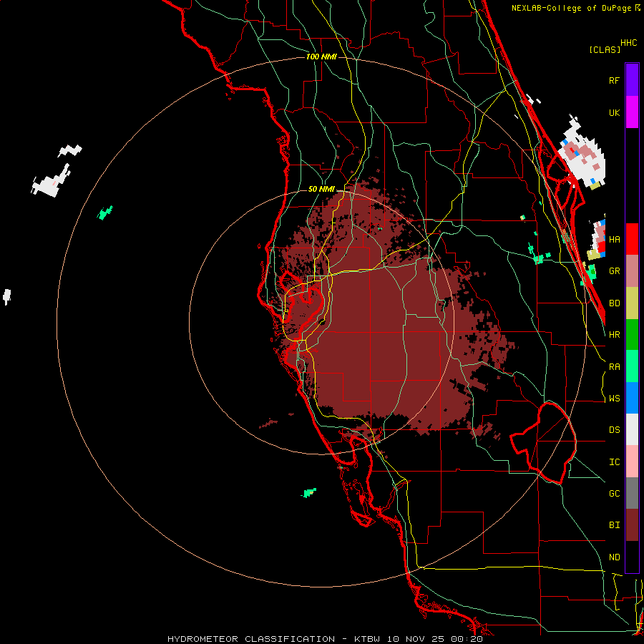Select the light pink IC legend swatch
644x644 pixels.
tap(632, 462)
